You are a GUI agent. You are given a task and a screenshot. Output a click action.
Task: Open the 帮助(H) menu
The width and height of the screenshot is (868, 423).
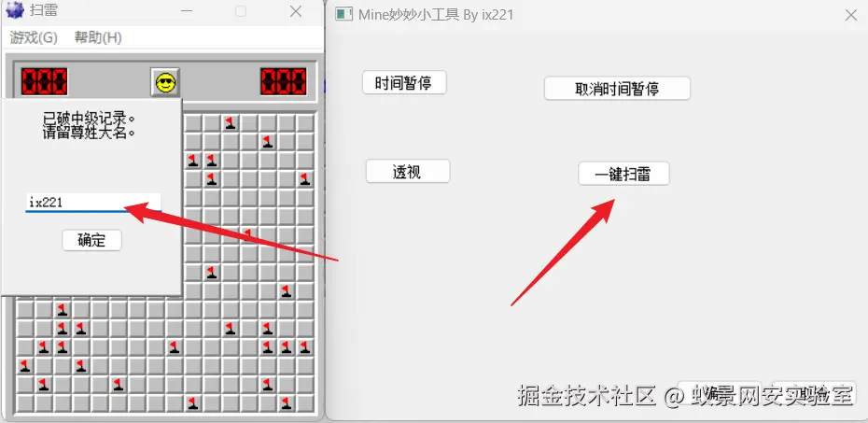tap(98, 37)
